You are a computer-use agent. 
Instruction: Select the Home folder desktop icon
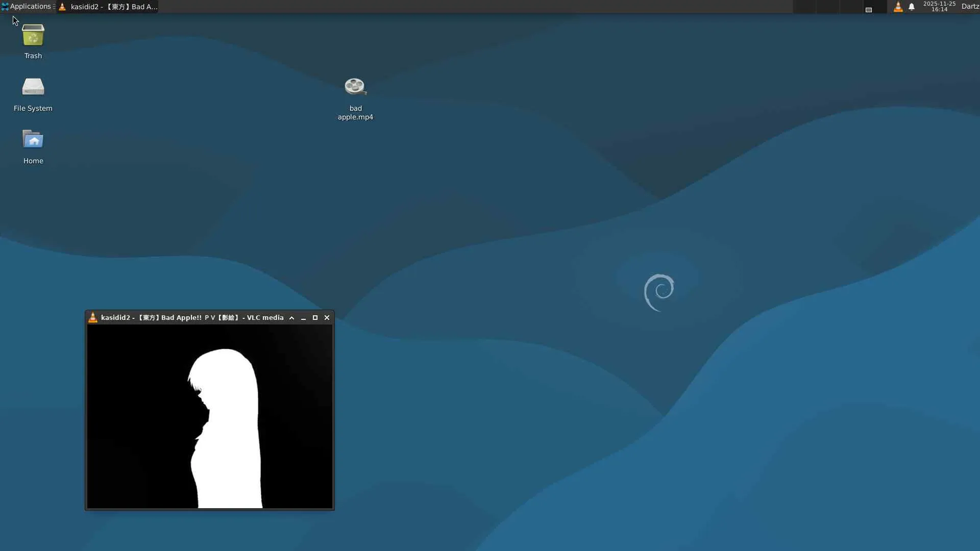click(x=33, y=146)
